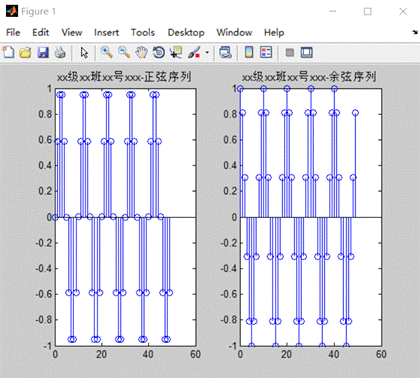Open a file with the folder icon
This screenshot has width=420, height=378.
(x=25, y=52)
